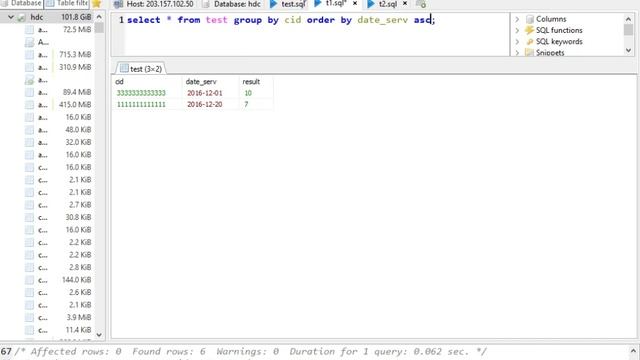Click the helpers panel scrollbar up arrow
640x360 pixels.
pyautogui.click(x=629, y=19)
